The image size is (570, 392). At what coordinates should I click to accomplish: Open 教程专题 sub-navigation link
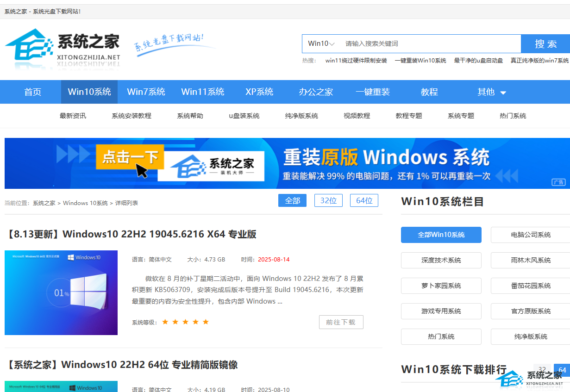pos(409,116)
